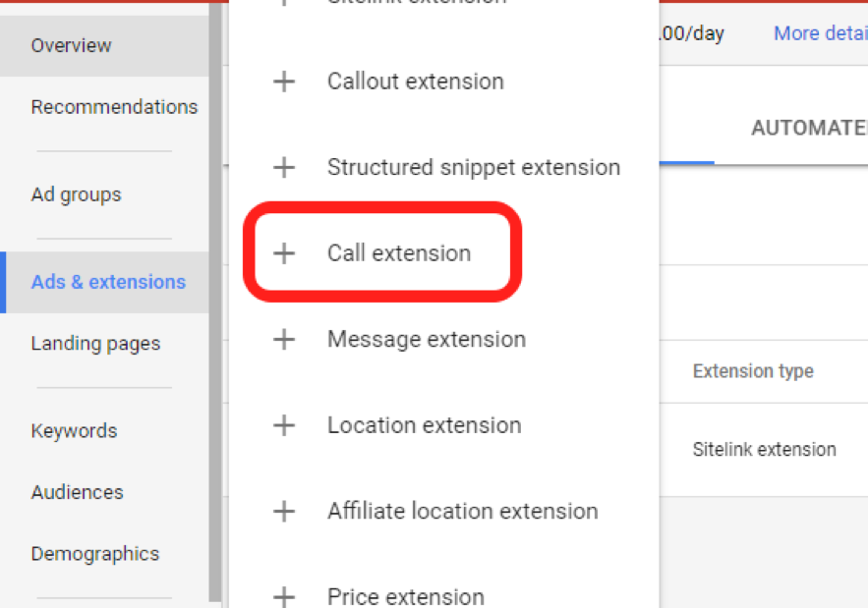
Task: Navigate to Landing pages section
Action: pos(95,344)
